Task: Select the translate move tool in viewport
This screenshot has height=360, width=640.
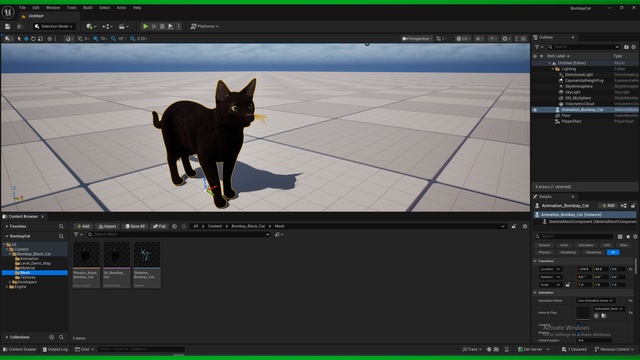Action: 26,39
